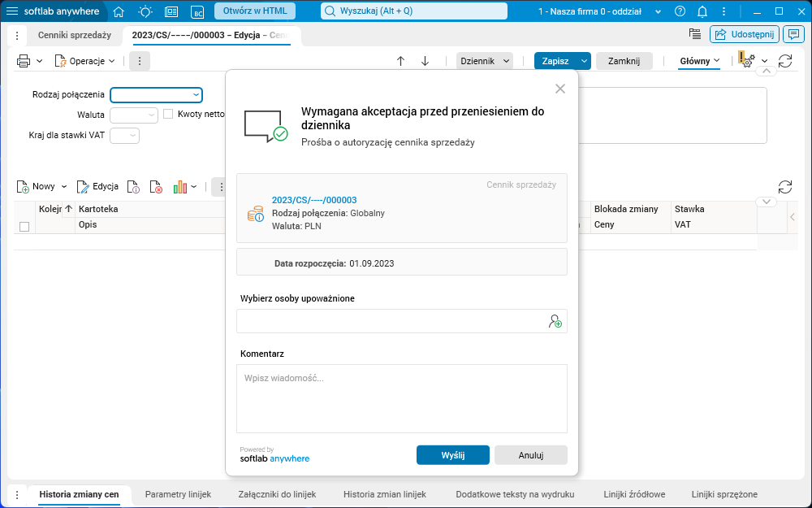This screenshot has width=812, height=508.
Task: Open the window list icon next to Udostępnij
Action: [x=695, y=34]
